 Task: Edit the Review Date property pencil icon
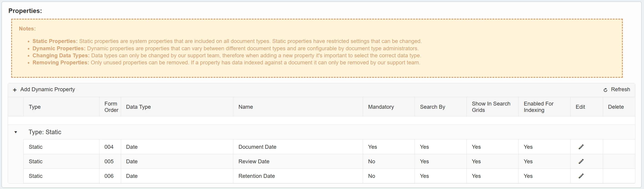click(581, 161)
